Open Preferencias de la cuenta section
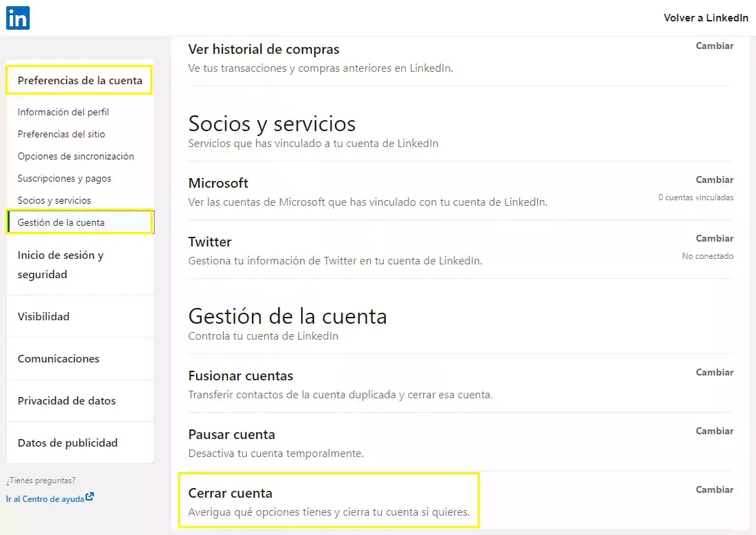 [80, 81]
